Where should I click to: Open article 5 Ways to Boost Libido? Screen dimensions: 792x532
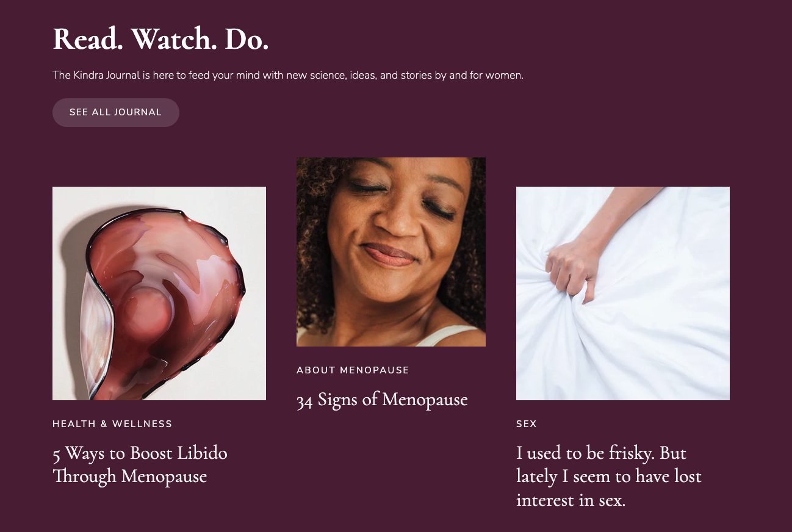[x=140, y=464]
